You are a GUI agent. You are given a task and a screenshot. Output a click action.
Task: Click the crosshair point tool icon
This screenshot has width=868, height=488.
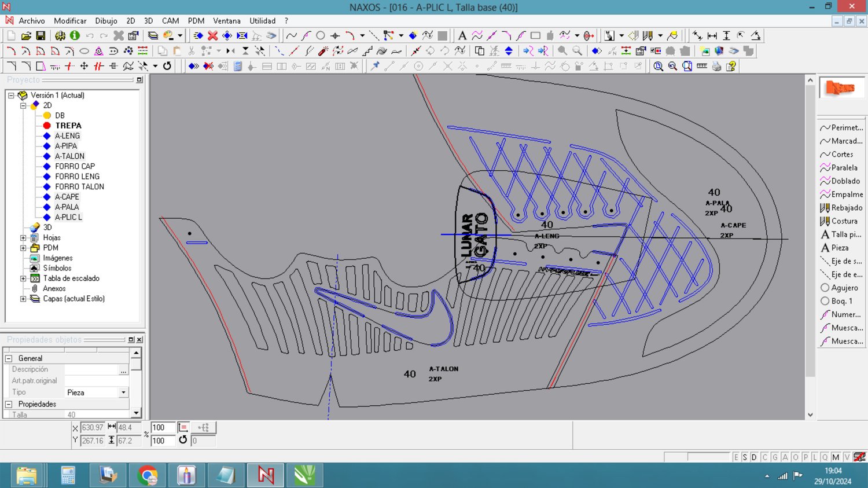point(335,36)
